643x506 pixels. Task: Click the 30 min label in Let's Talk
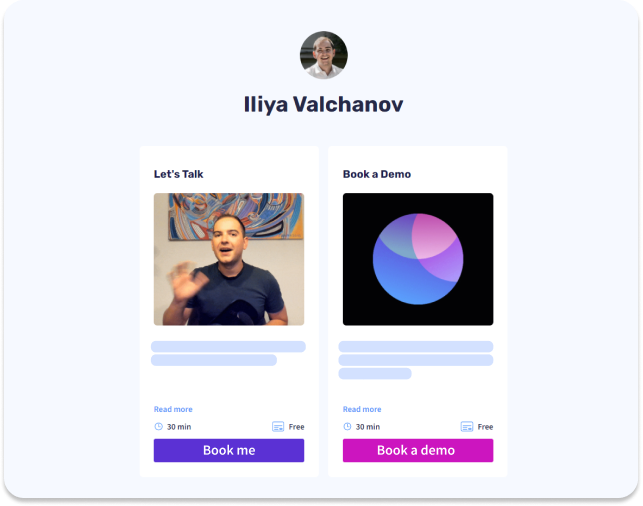(179, 427)
